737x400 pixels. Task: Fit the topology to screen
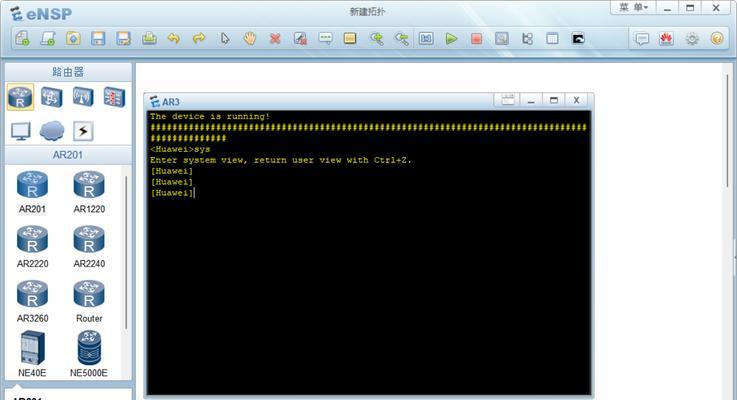coord(426,38)
